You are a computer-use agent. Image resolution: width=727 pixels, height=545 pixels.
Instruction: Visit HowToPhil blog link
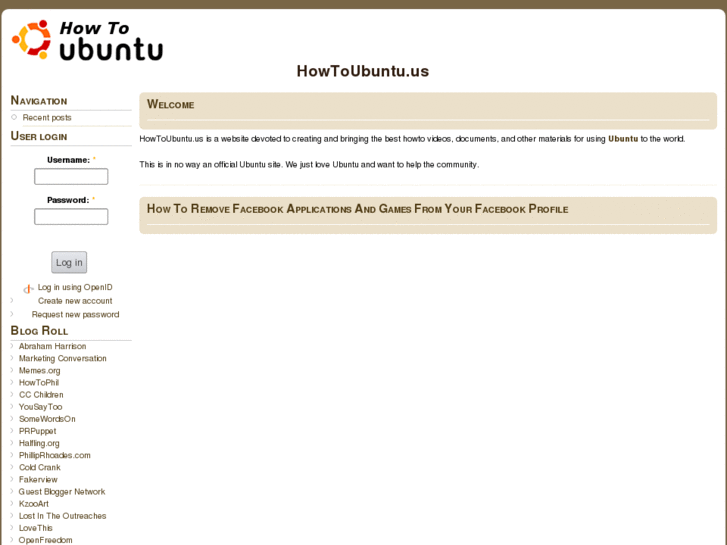tap(39, 382)
